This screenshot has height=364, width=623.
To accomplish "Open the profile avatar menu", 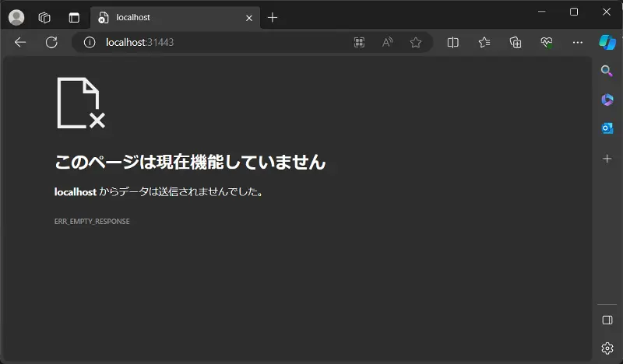I will tap(16, 17).
